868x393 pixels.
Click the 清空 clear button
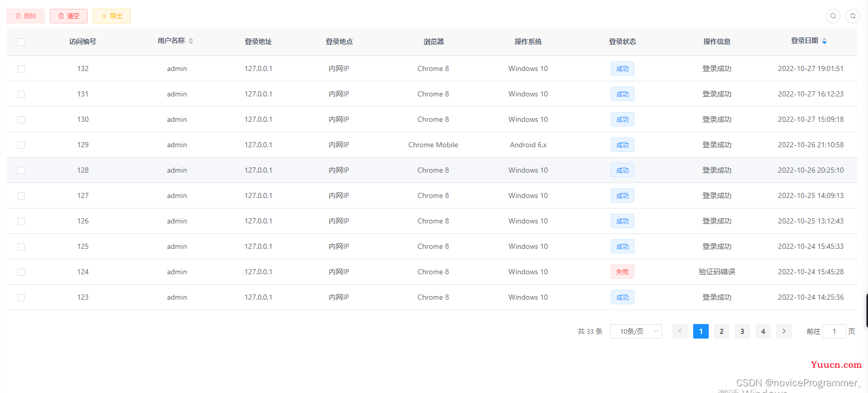click(x=68, y=16)
